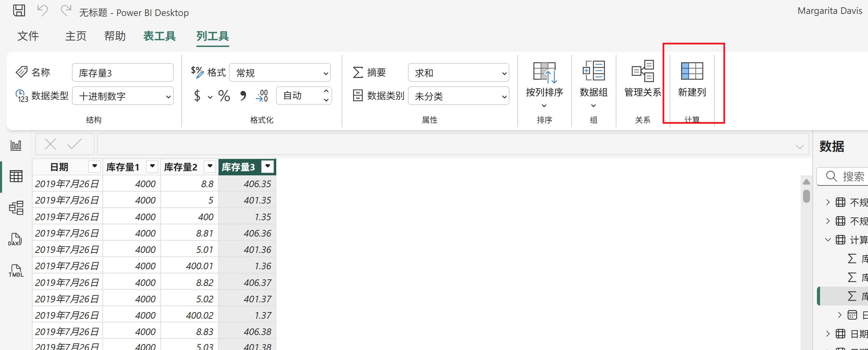
Task: Click the vertical scrollbar thumb in data grid
Action: coord(806,196)
